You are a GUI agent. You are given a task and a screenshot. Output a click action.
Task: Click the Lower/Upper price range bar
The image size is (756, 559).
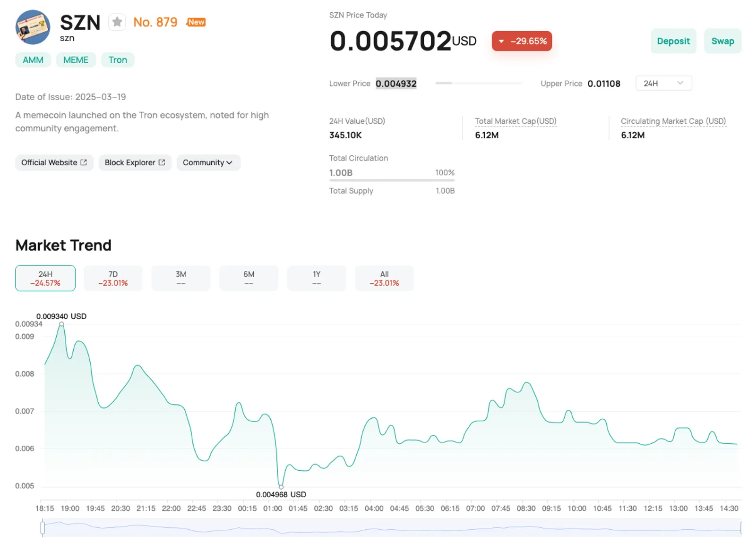pyautogui.click(x=478, y=83)
